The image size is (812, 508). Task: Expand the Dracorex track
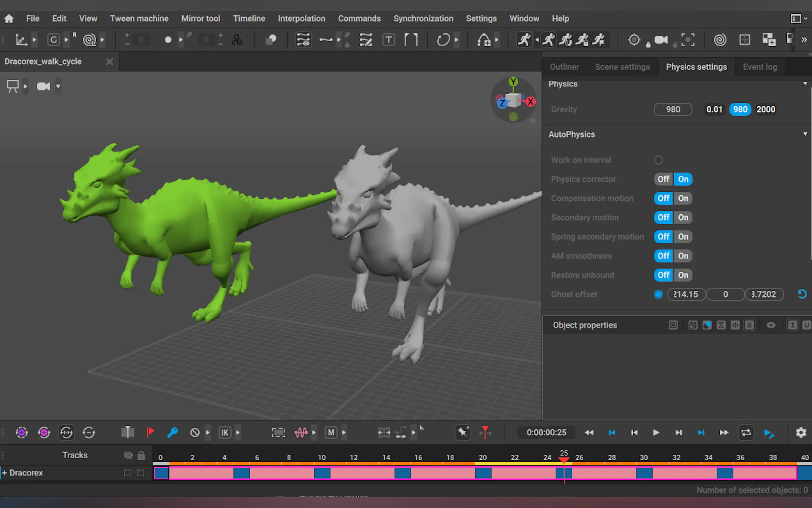coord(5,473)
